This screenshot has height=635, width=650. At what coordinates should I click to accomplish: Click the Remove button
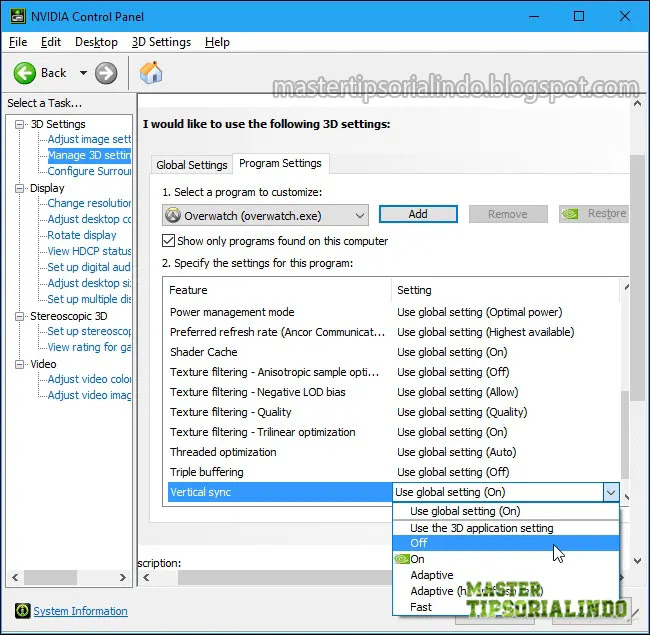[508, 214]
